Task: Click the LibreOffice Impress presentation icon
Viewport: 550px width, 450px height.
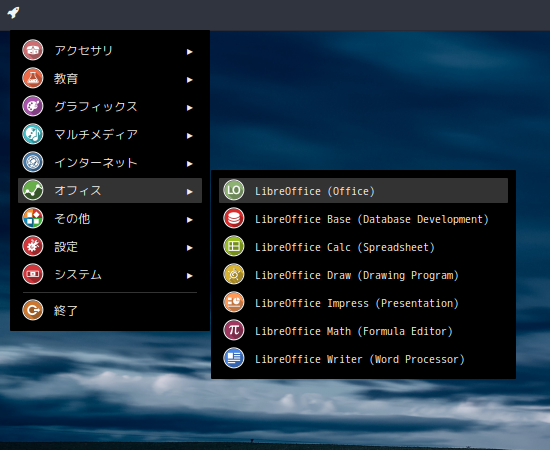Action: [234, 302]
